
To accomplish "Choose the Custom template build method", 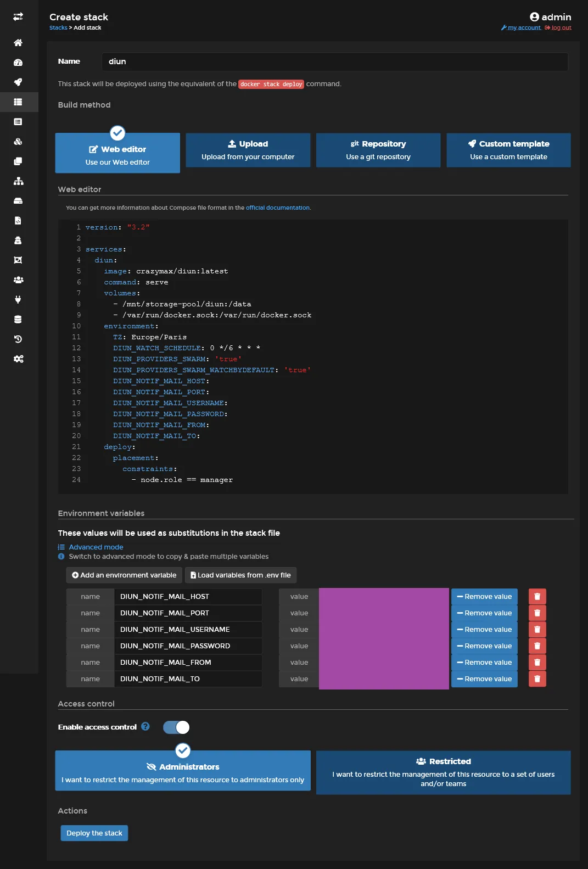I will tap(508, 150).
